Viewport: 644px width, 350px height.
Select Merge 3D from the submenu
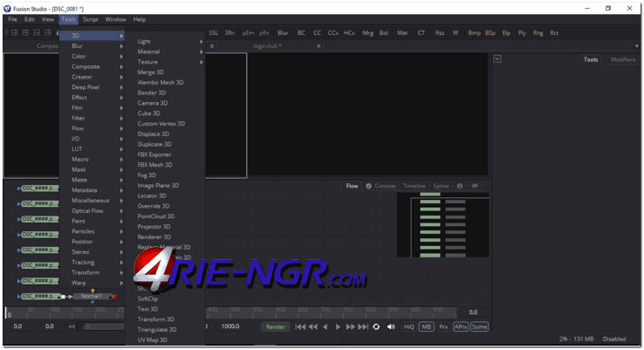151,72
